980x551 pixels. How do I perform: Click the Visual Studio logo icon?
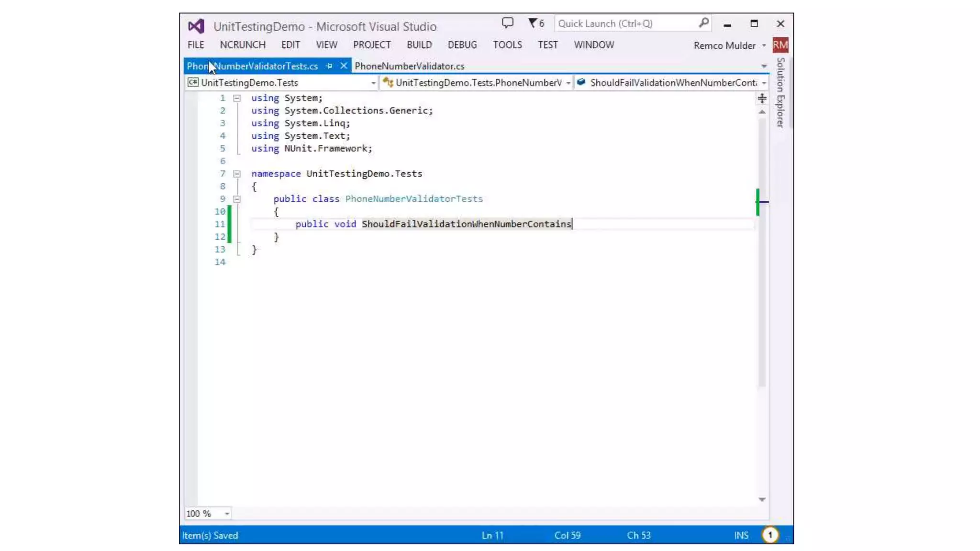[x=196, y=26]
